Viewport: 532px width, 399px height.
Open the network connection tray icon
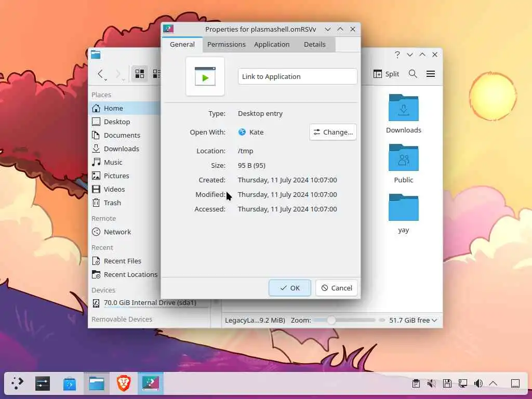[463, 383]
